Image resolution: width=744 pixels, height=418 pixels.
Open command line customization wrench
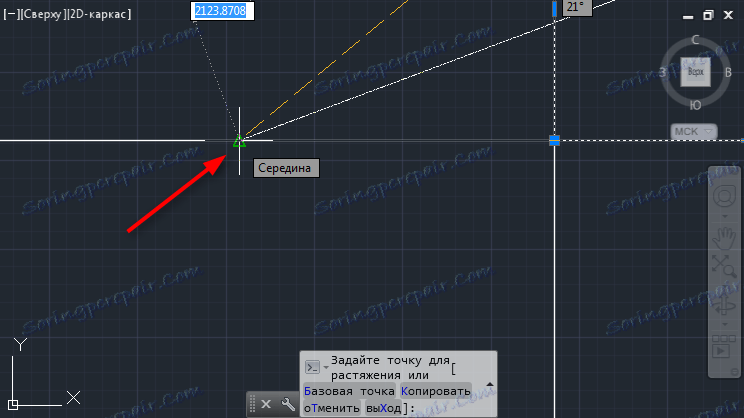tap(288, 404)
